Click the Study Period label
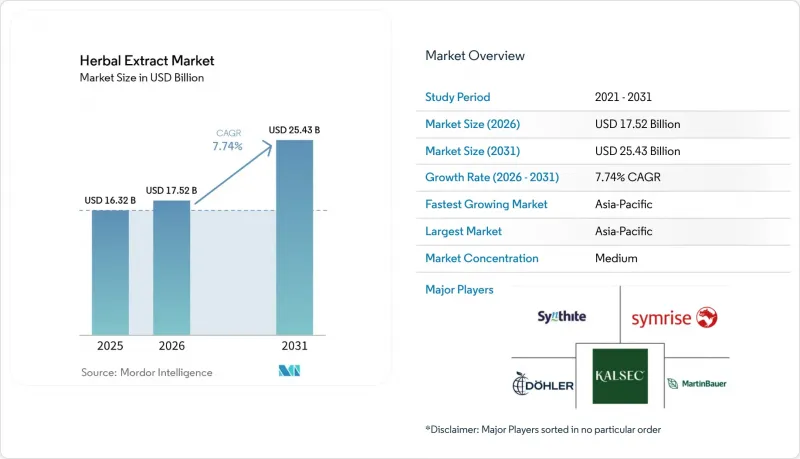The height and width of the screenshot is (459, 800). click(458, 97)
